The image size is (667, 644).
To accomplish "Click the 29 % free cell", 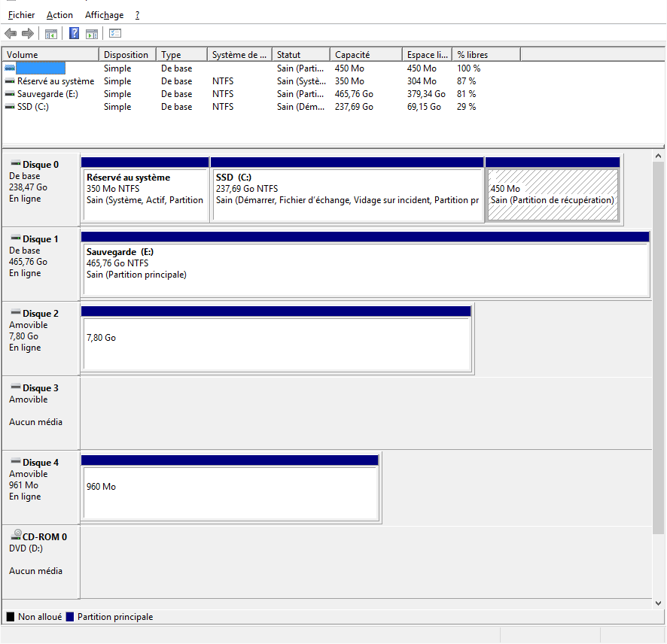I will [x=466, y=107].
